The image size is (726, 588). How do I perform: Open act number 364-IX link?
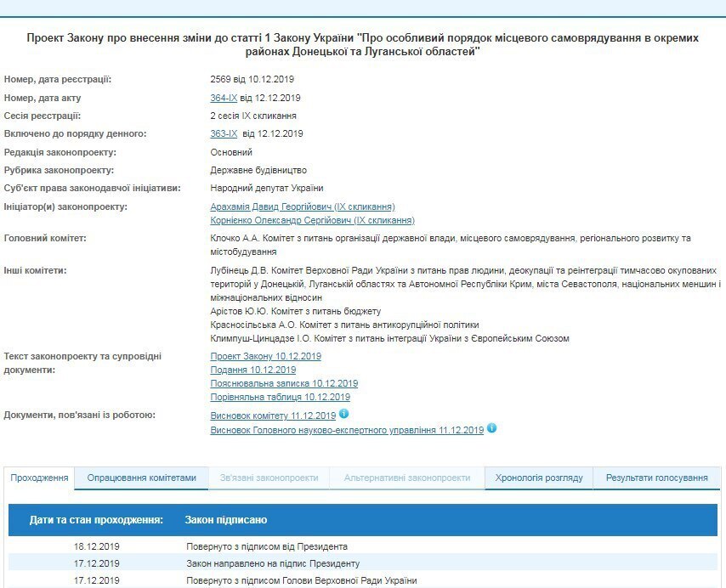pyautogui.click(x=224, y=98)
